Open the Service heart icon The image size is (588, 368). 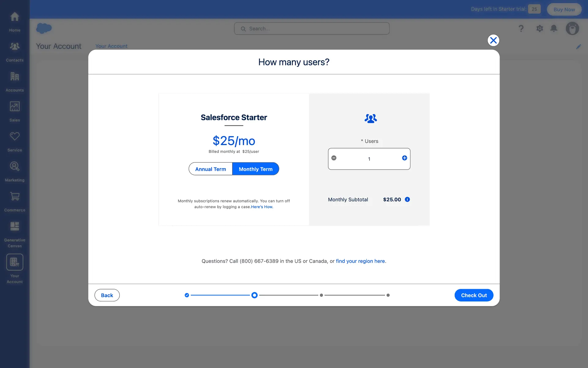[x=14, y=141]
